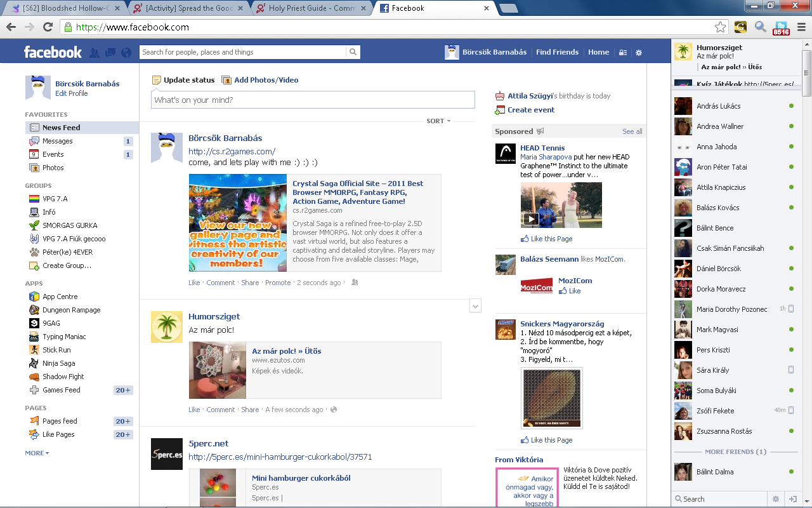Open the messages icon in top bar
Image resolution: width=812 pixels, height=508 pixels.
(110, 53)
